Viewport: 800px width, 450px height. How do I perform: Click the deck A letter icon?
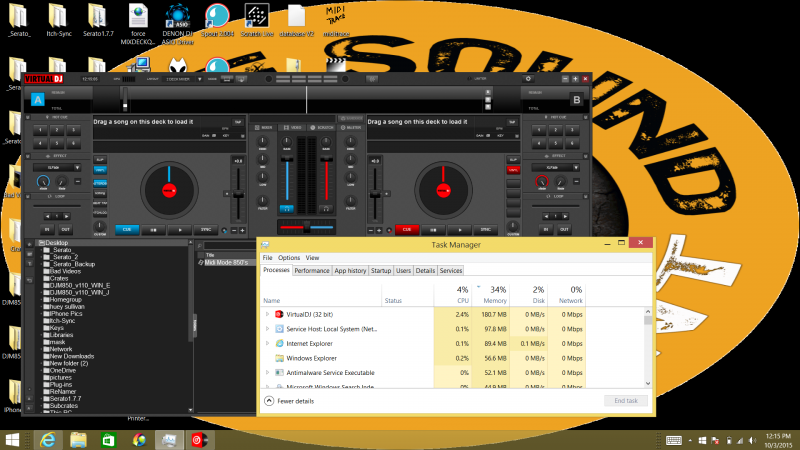pos(38,99)
